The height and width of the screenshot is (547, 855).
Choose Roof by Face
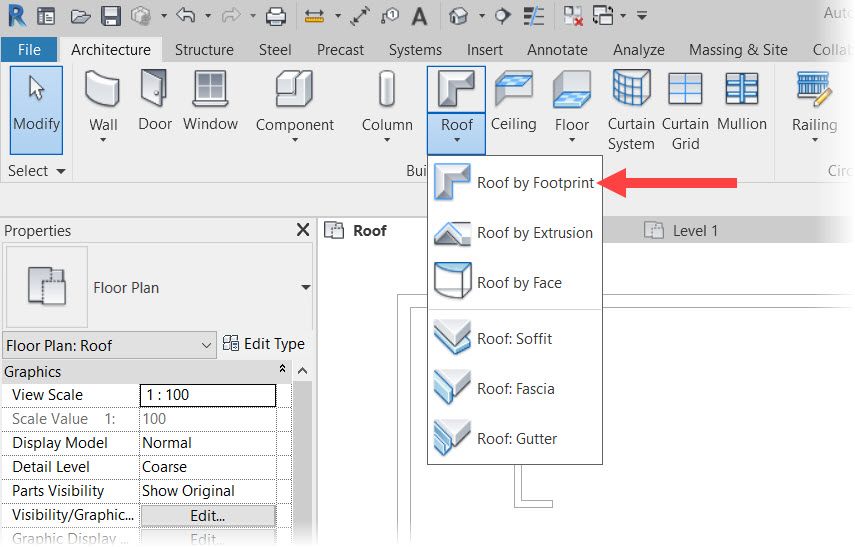[515, 282]
